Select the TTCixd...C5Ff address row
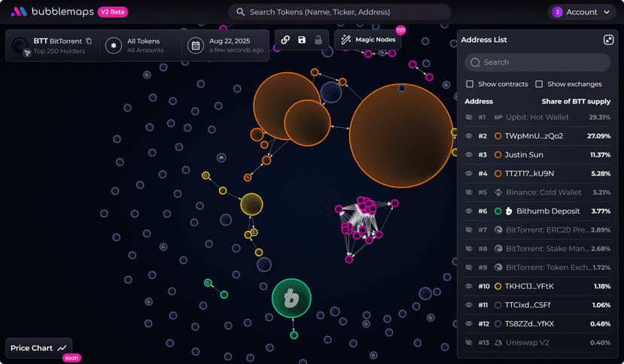 tap(537, 305)
